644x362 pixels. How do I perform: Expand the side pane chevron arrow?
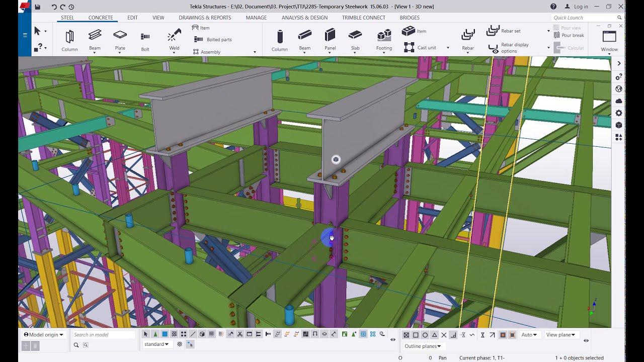coord(619,63)
